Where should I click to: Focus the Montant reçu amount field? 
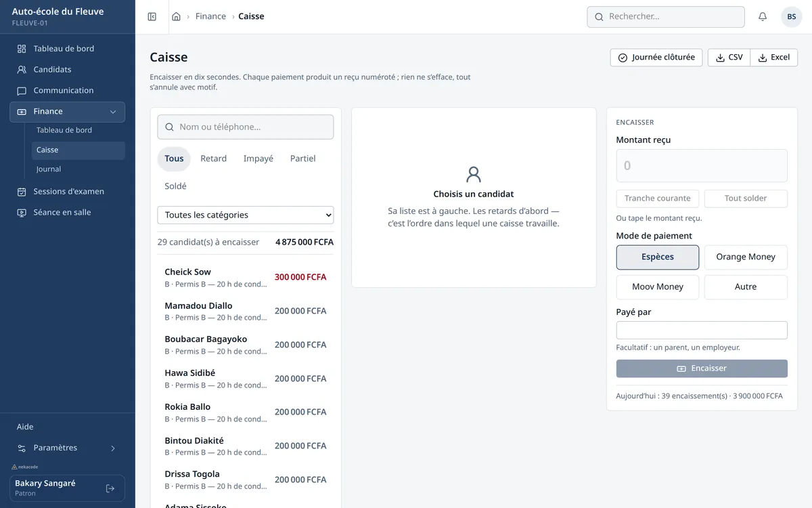click(702, 166)
